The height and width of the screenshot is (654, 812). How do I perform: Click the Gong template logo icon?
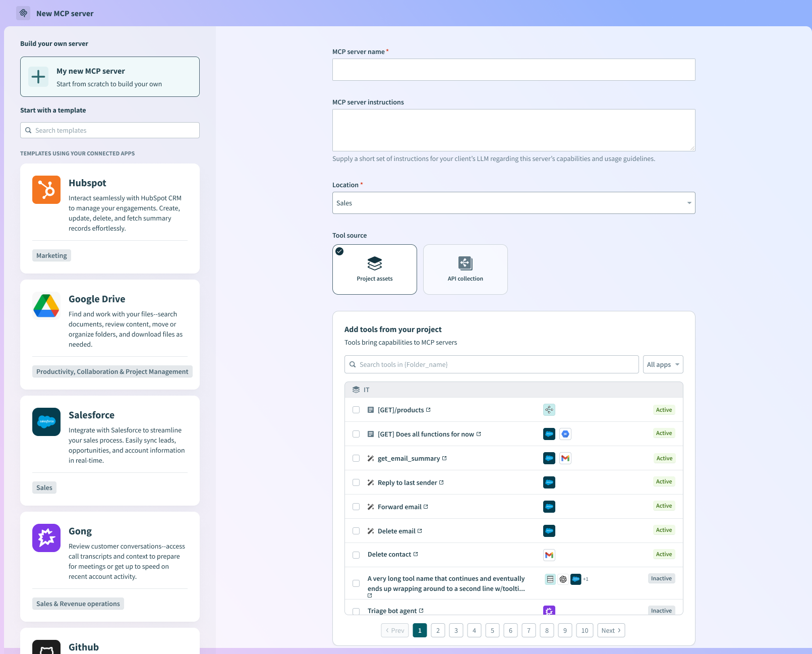46,538
